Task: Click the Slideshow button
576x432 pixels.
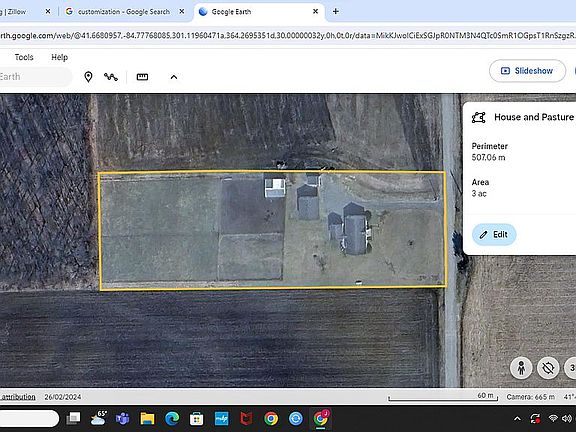Action: click(527, 71)
